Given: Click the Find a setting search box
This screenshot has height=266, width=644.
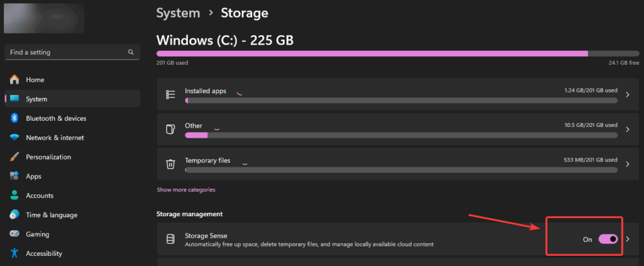Looking at the screenshot, I should click(x=72, y=52).
